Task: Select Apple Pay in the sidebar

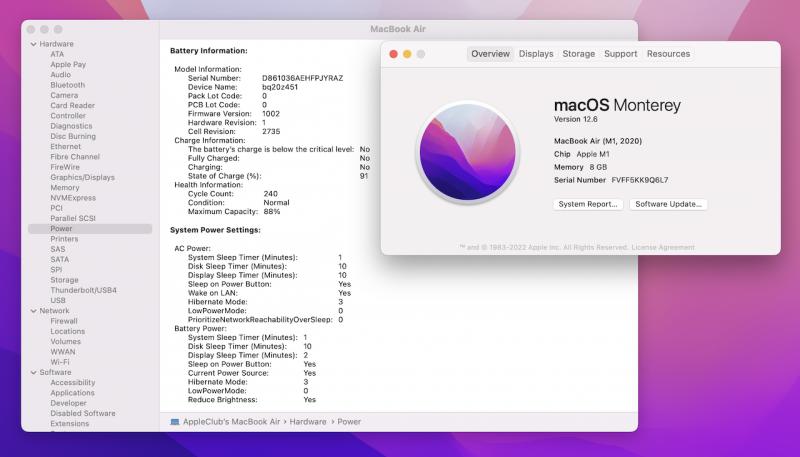Action: (68, 64)
